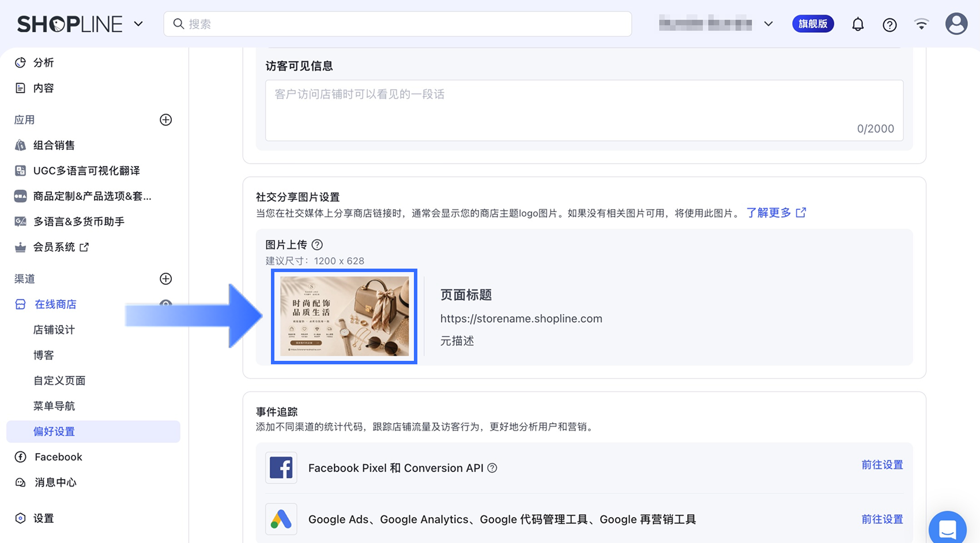This screenshot has height=543, width=980.
Task: Click info icon beside Facebook Pixel label
Action: (x=492, y=468)
